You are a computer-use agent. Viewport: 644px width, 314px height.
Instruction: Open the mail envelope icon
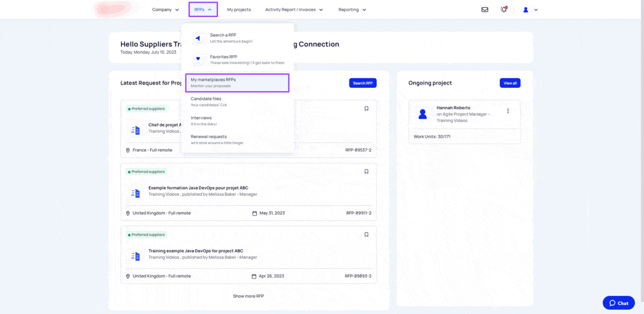pos(485,10)
